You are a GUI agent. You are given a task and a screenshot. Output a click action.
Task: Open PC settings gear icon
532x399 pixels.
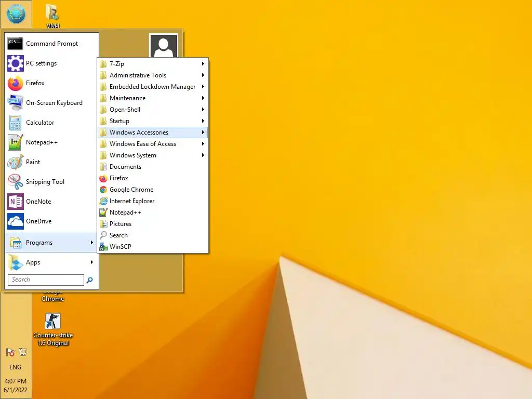click(15, 63)
